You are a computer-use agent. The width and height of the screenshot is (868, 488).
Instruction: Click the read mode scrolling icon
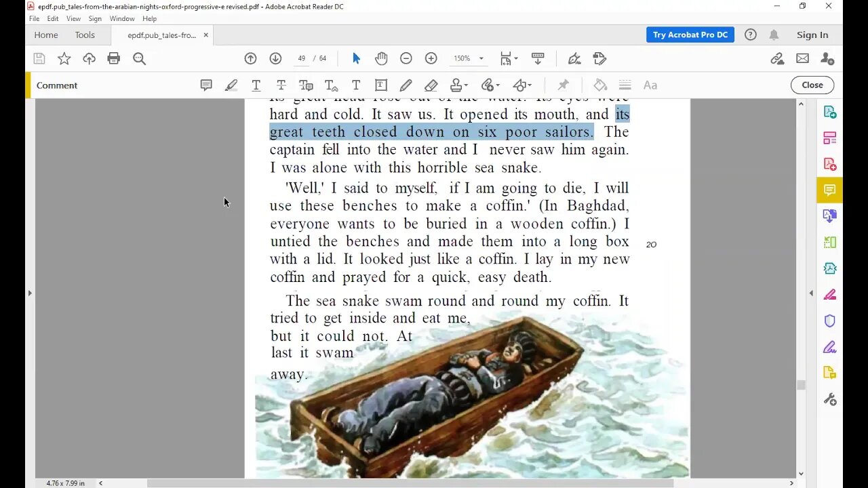[538, 58]
